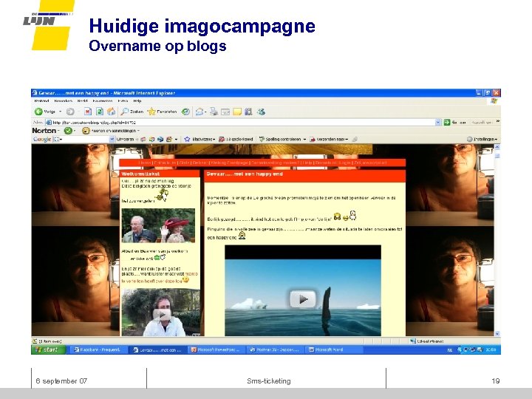Image resolution: width=532 pixels, height=399 pixels.
Task: Click the Home page icon
Action: [111, 112]
